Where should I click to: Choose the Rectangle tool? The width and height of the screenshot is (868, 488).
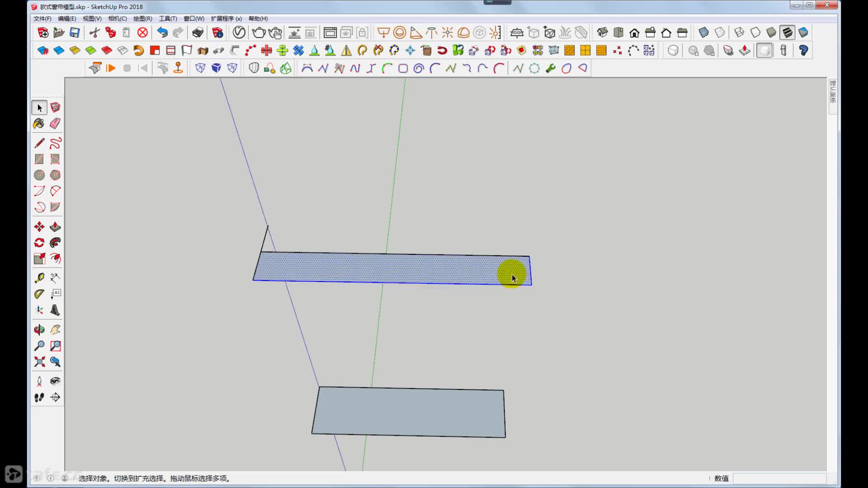39,159
